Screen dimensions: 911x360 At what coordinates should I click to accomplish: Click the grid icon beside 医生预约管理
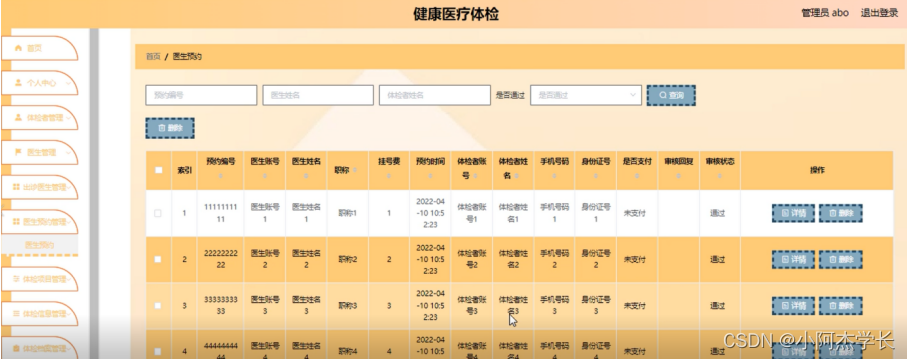pyautogui.click(x=16, y=222)
